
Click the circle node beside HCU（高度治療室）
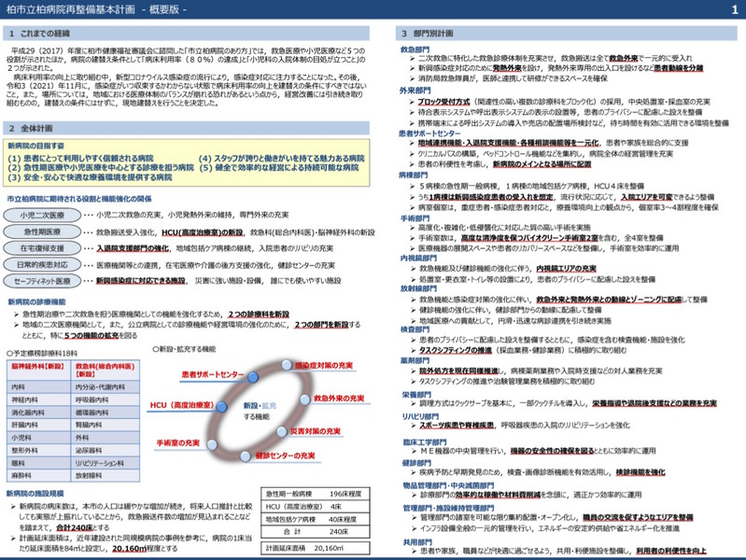221,406
